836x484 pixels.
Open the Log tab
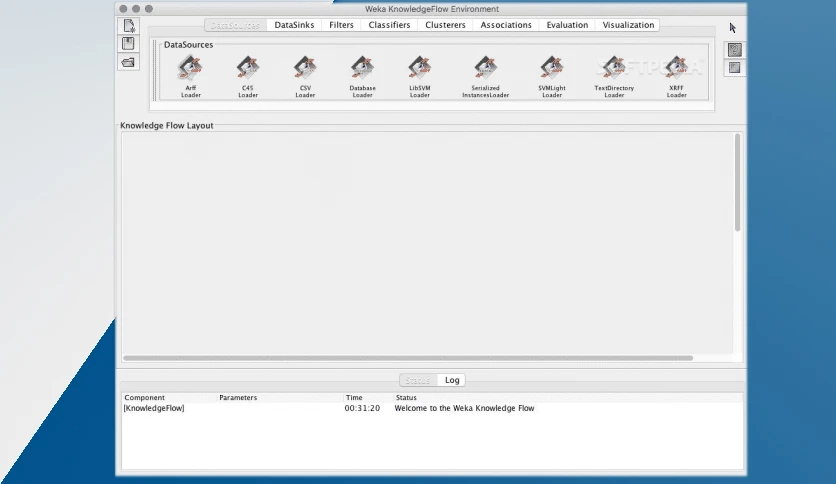tap(452, 380)
